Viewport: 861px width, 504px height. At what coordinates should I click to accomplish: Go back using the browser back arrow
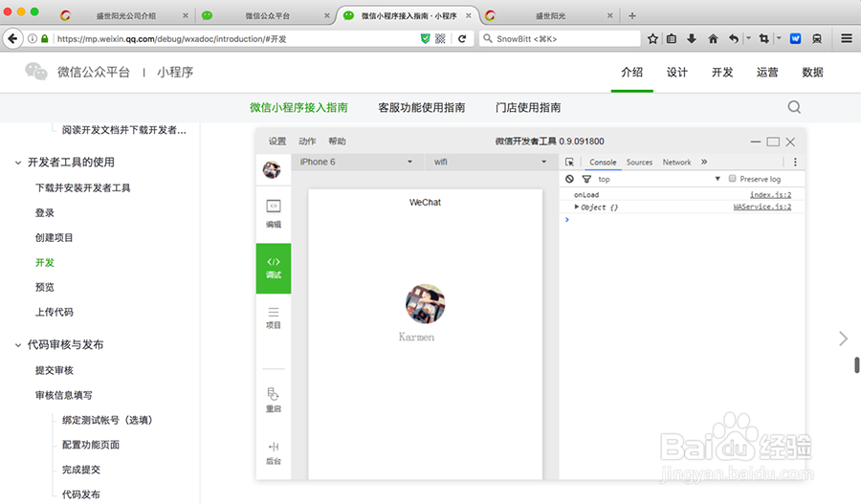click(12, 38)
